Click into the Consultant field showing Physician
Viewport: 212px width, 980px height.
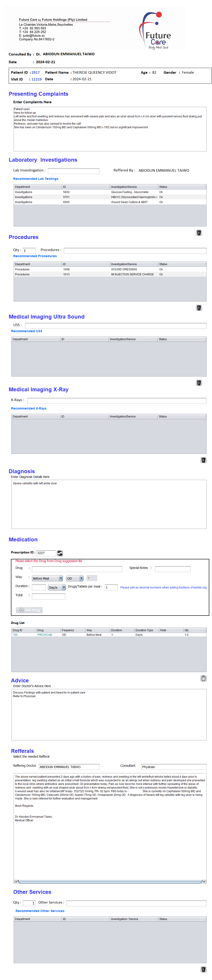coord(173,766)
